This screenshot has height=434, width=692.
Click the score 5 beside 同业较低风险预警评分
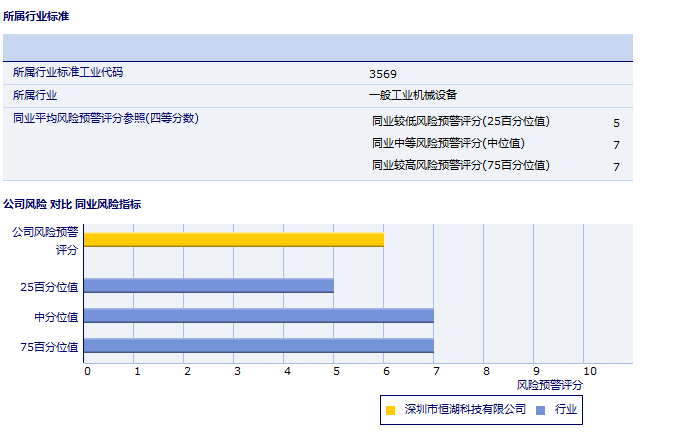pyautogui.click(x=616, y=123)
